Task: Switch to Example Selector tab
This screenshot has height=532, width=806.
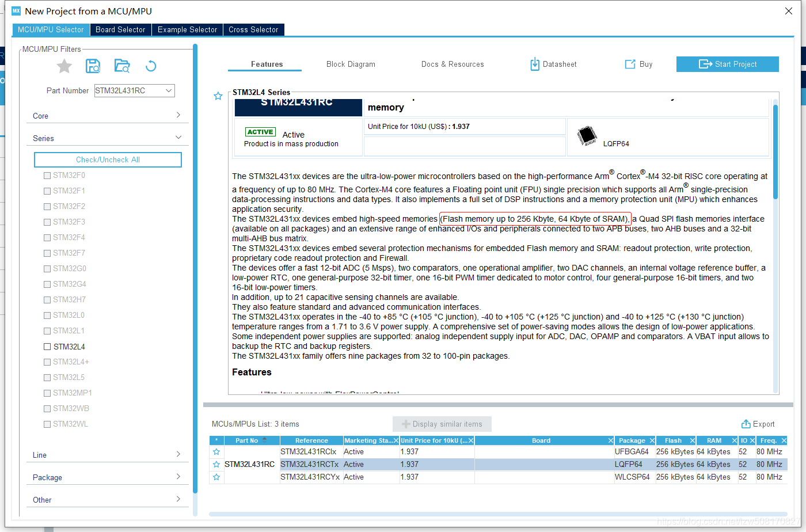Action: [187, 29]
